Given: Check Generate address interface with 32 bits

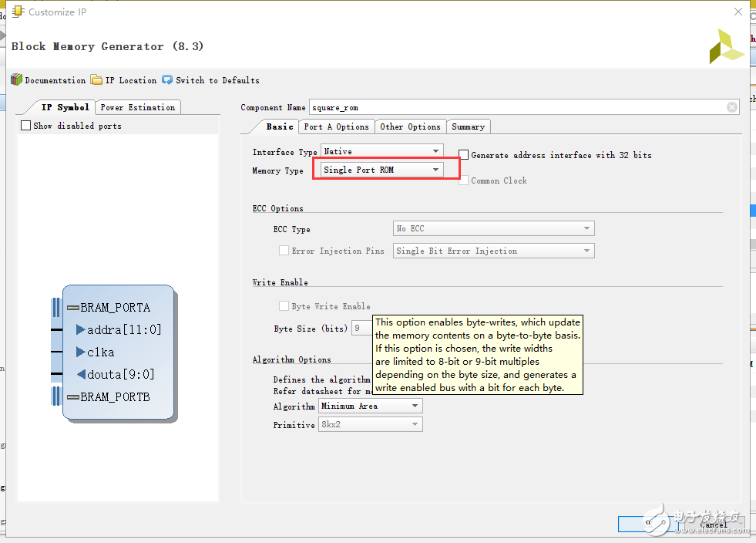Looking at the screenshot, I should pos(464,155).
